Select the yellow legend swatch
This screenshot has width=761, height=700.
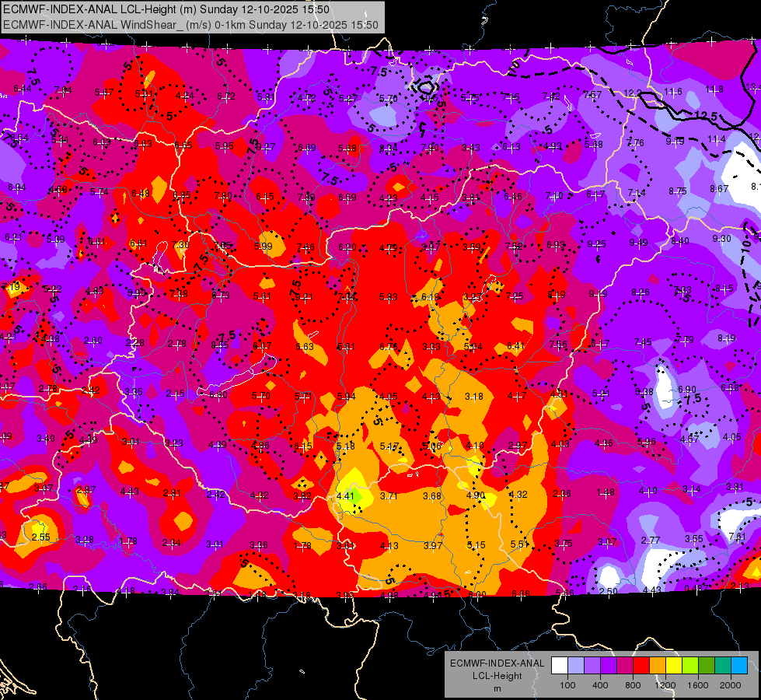point(674,666)
